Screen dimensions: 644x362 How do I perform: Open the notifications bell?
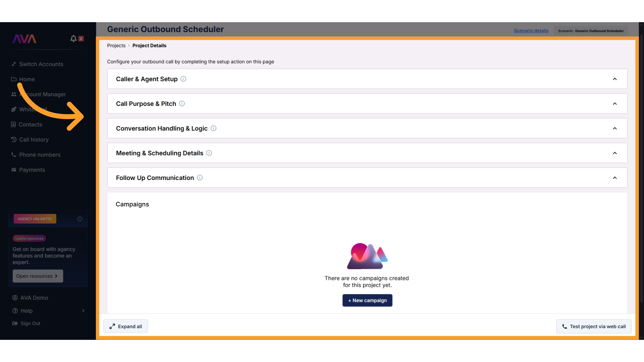pos(73,39)
